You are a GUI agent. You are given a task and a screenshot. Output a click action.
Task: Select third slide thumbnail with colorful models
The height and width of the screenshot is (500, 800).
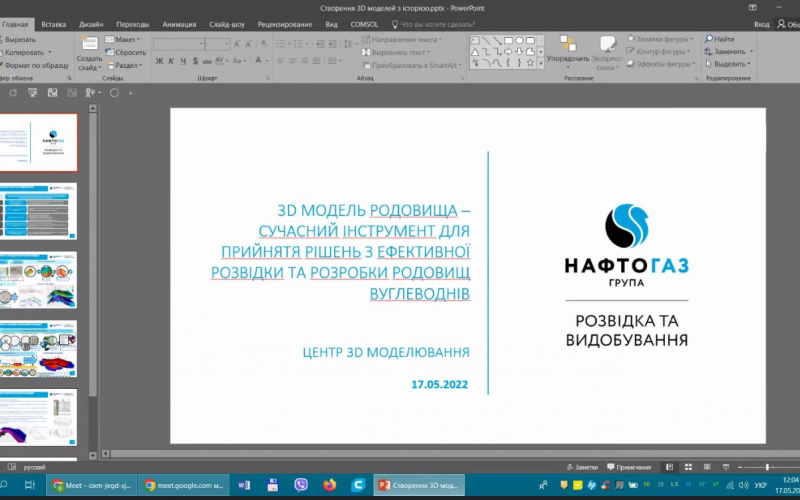(x=38, y=280)
